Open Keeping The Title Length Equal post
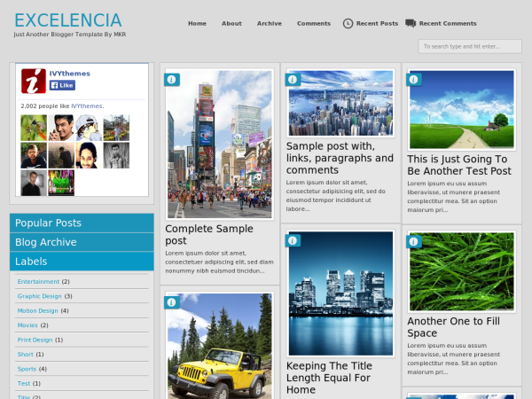 [329, 378]
